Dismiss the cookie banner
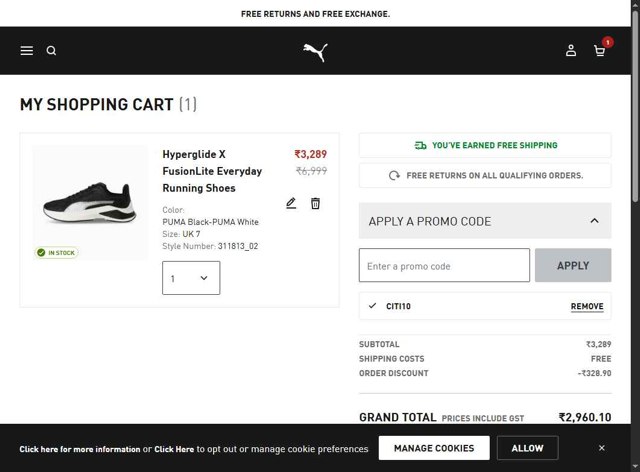This screenshot has height=472, width=640. pos(602,448)
